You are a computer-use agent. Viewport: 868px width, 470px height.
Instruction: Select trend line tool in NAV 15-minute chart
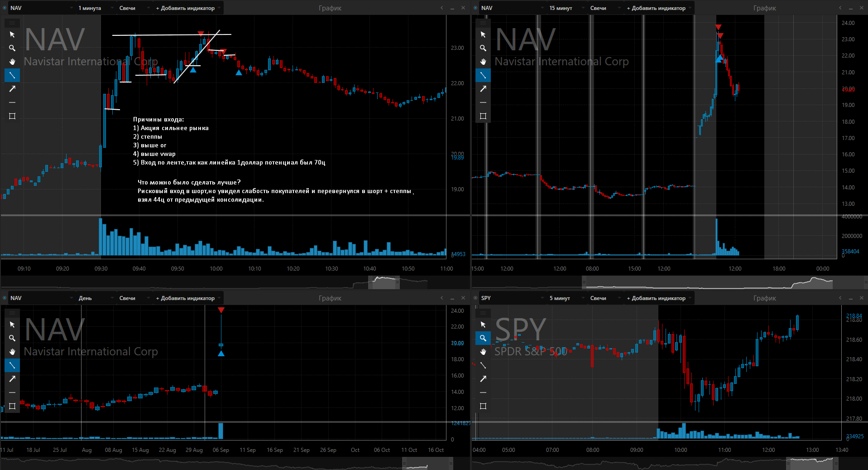pos(483,75)
